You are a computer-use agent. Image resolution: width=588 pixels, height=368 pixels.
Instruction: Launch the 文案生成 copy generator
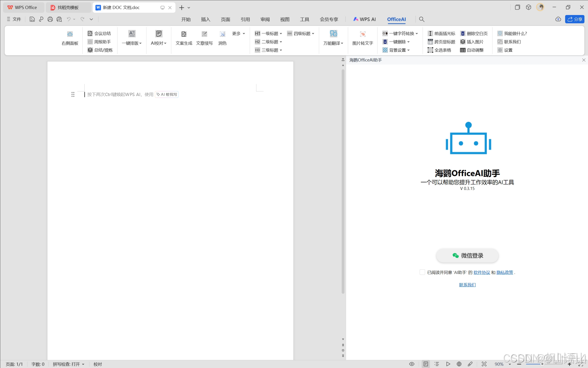pos(184,38)
